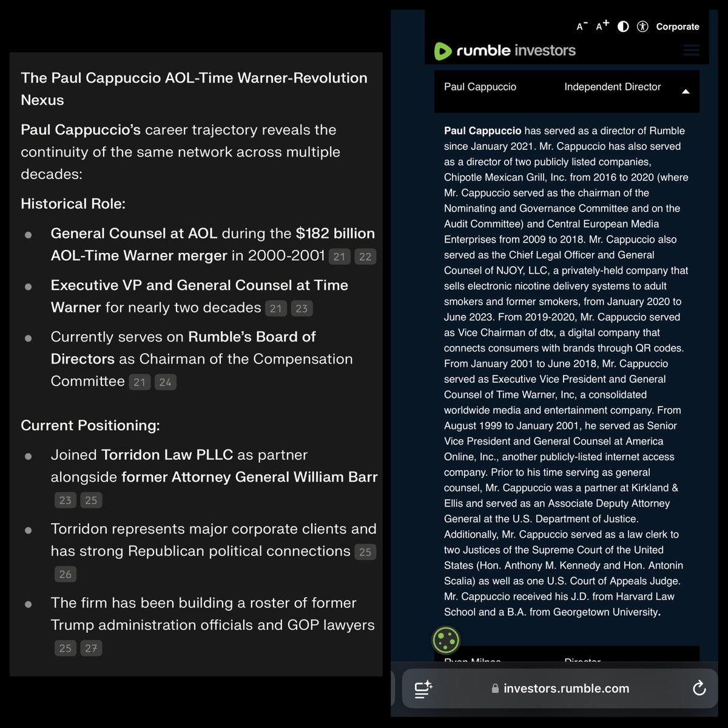The height and width of the screenshot is (728, 728).
Task: Open citation 23 beside nearly two decades
Action: click(x=302, y=308)
